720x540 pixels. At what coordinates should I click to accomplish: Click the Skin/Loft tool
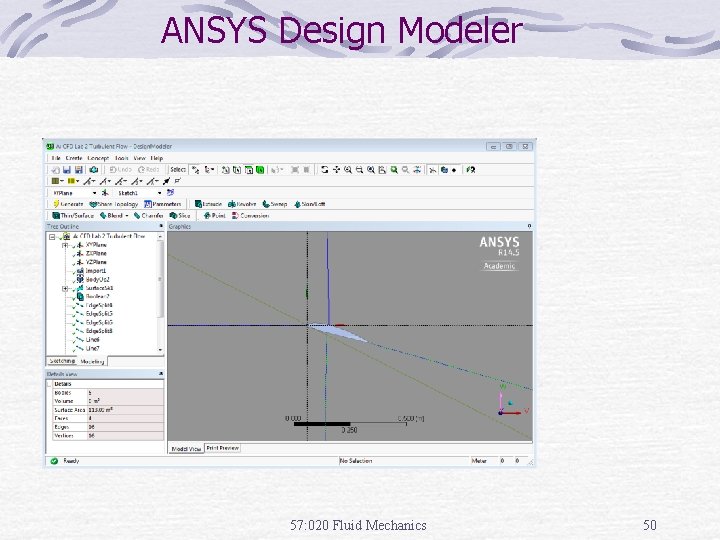(x=309, y=204)
